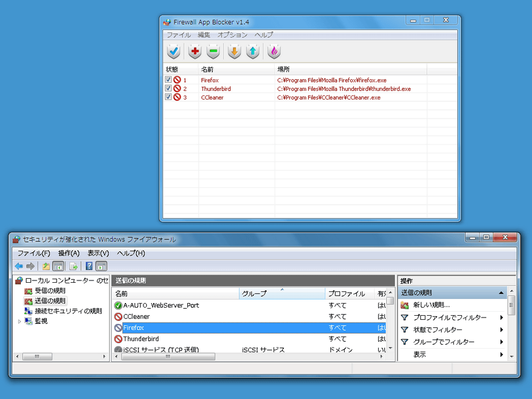Open the ファイル menu in Firewall App Blocker
This screenshot has height=399, width=532.
click(179, 35)
